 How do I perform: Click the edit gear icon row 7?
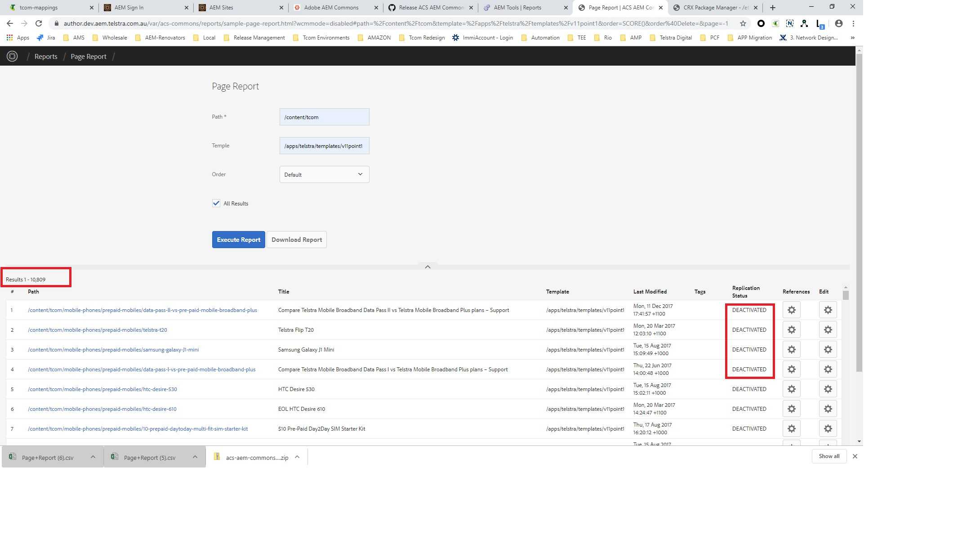(828, 429)
